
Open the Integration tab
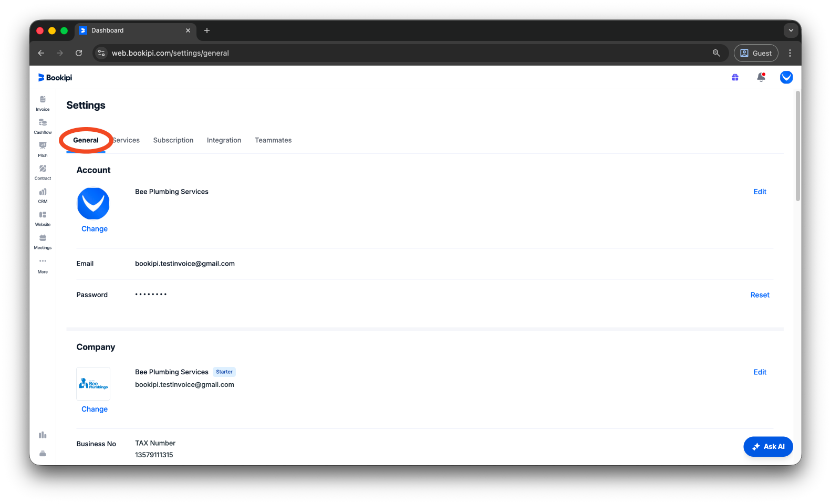224,140
